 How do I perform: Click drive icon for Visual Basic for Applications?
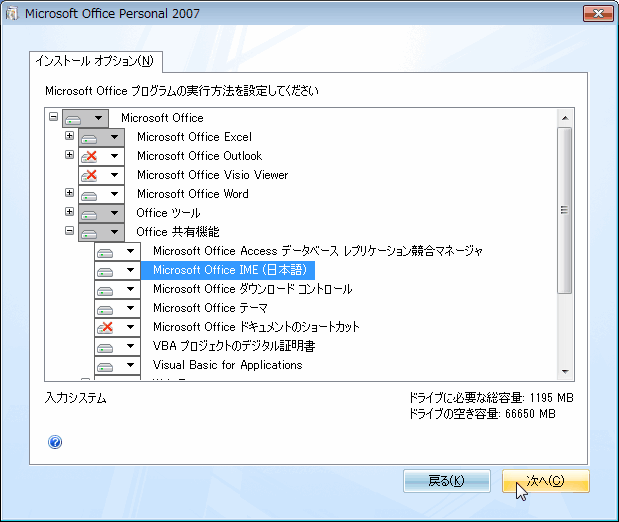tap(106, 365)
